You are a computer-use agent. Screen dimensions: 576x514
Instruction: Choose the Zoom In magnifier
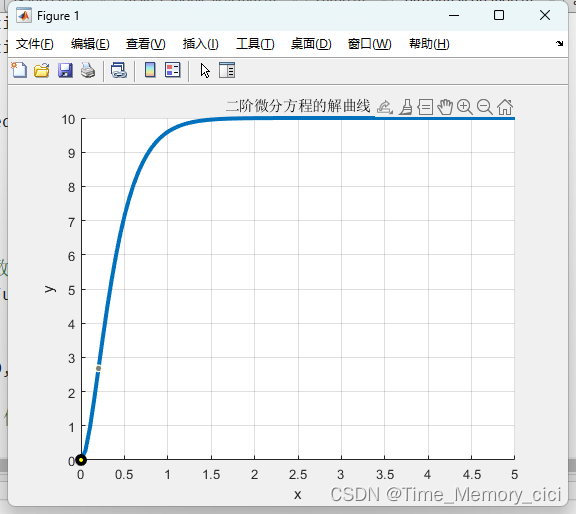click(465, 107)
